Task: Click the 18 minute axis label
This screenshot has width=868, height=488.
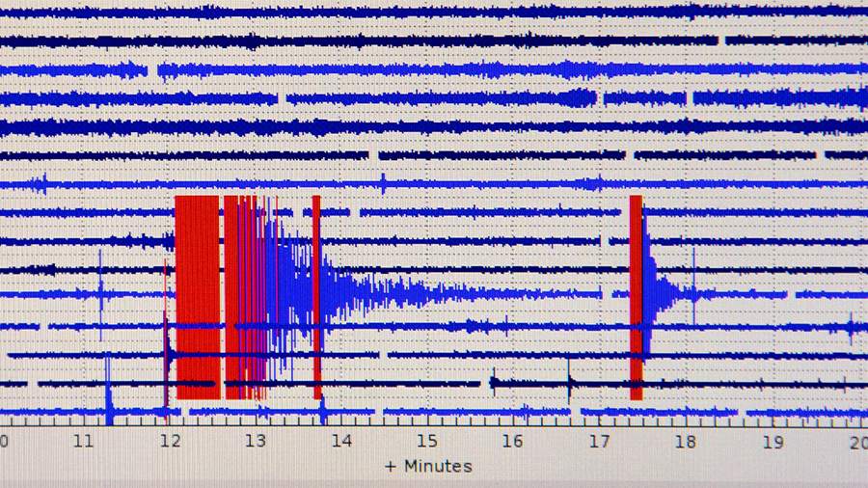Action: coord(685,442)
